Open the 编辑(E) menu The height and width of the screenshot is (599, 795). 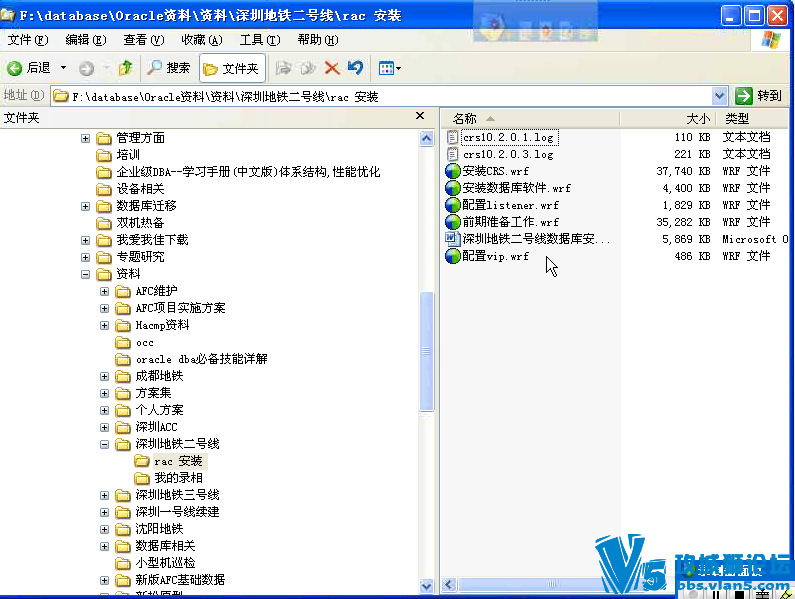(86, 40)
